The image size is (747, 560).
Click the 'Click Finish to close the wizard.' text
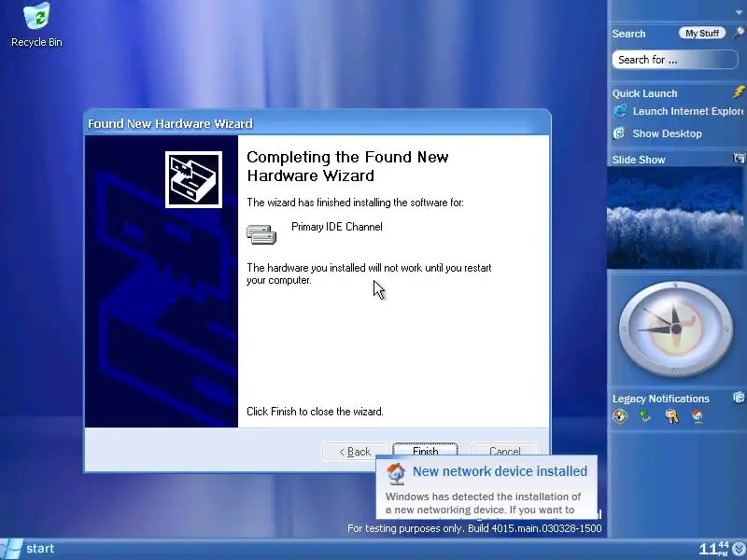click(x=315, y=412)
